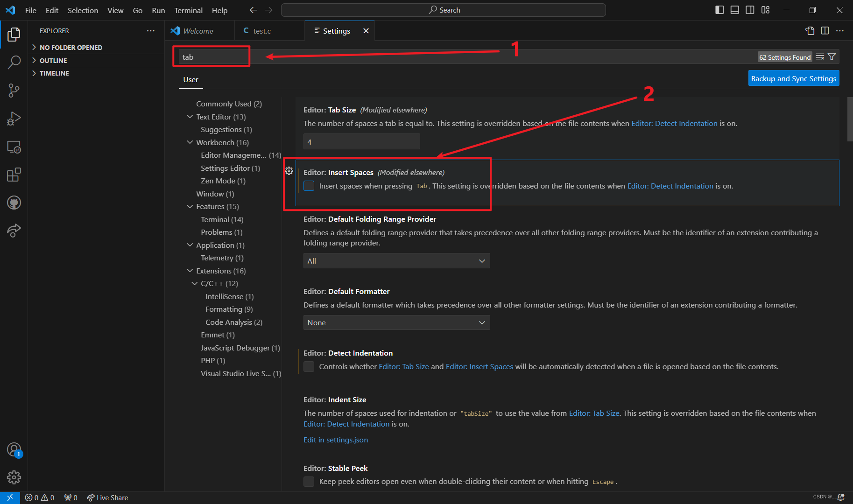Customize Layout icon in title bar
The height and width of the screenshot is (504, 853).
(765, 10)
